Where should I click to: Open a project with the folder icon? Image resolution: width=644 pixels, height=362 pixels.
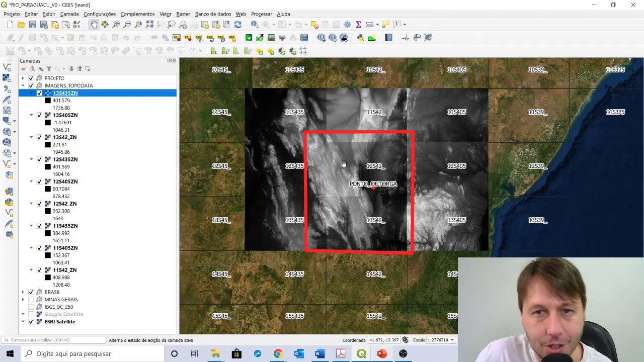[x=21, y=24]
